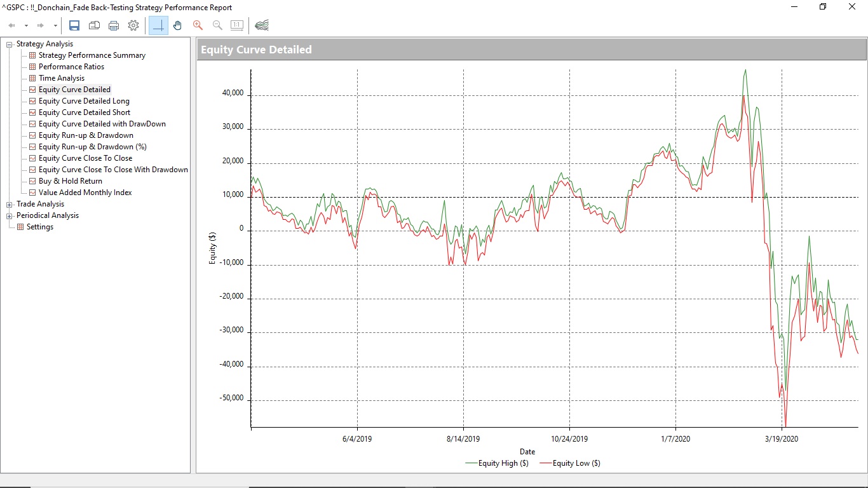The width and height of the screenshot is (868, 488).
Task: Click the page layout icon beside Save
Action: (94, 25)
